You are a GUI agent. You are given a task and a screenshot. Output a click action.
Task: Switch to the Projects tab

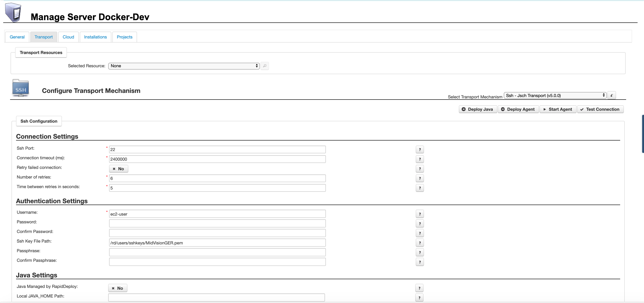coord(124,37)
